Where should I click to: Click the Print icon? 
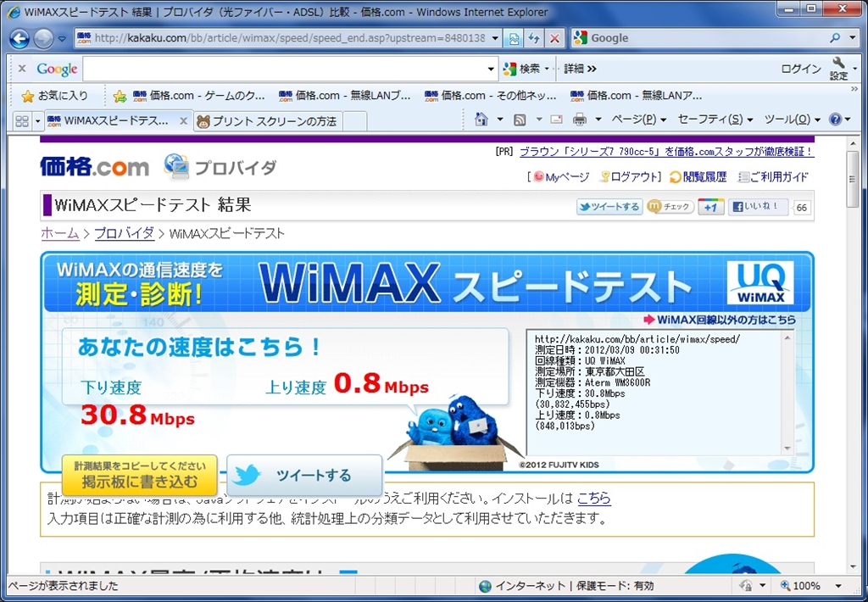(x=580, y=120)
